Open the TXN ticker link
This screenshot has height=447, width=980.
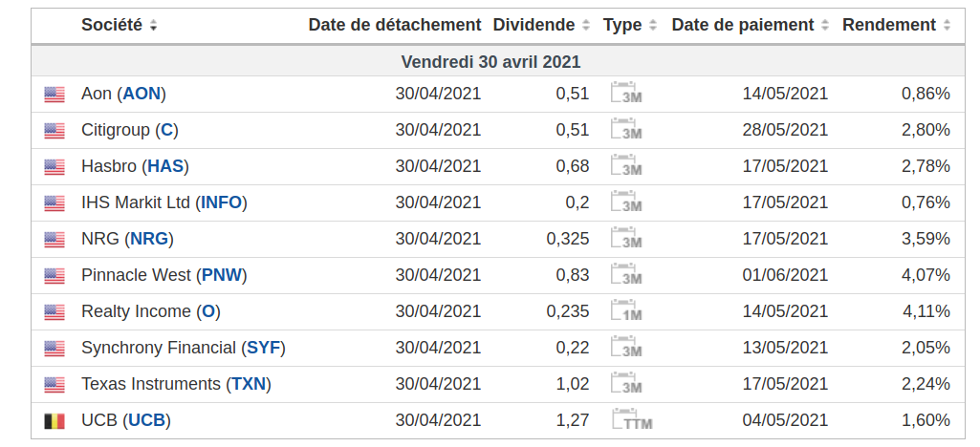(249, 383)
